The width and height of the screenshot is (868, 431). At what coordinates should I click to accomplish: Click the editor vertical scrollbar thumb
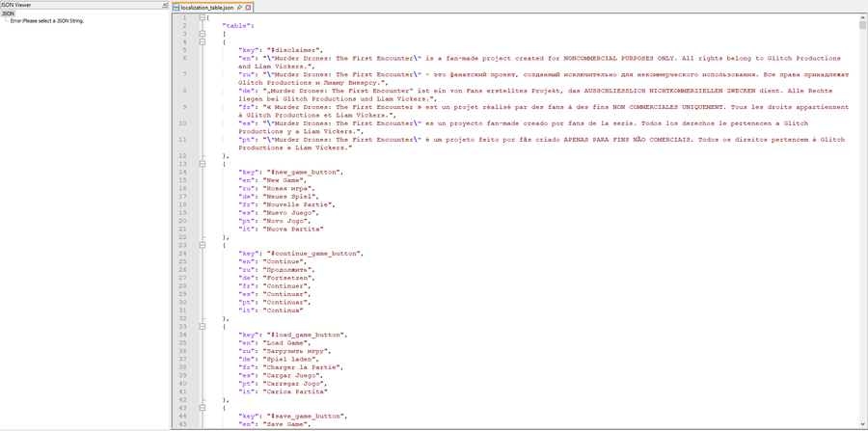tap(862, 25)
